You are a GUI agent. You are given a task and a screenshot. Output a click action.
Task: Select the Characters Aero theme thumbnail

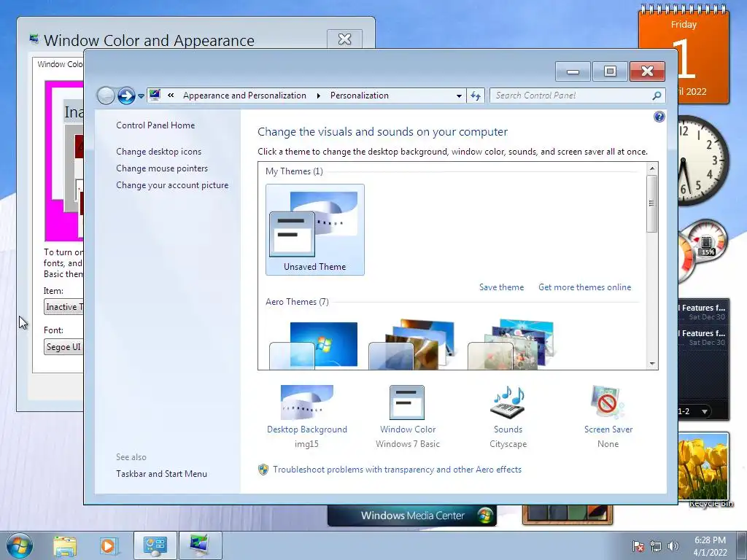pos(511,345)
